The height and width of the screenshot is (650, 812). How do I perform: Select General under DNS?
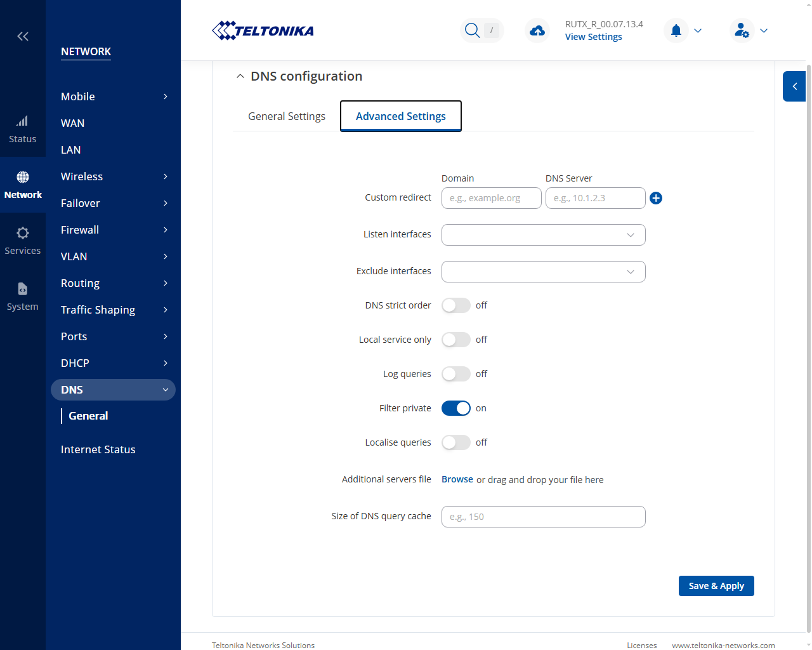click(88, 416)
